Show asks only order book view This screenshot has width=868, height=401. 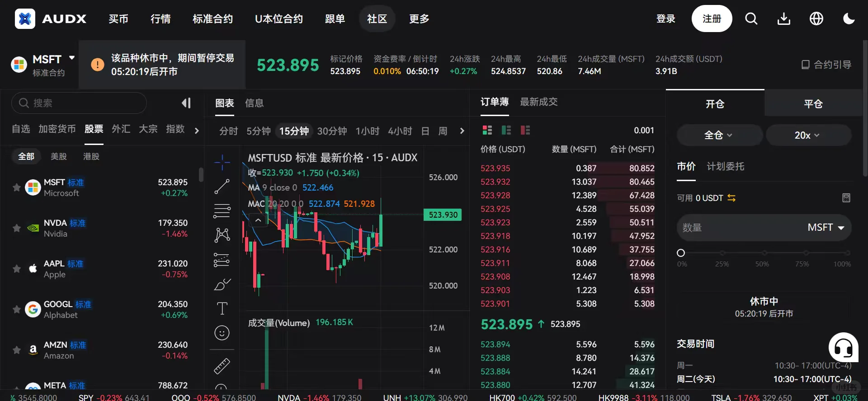point(525,130)
